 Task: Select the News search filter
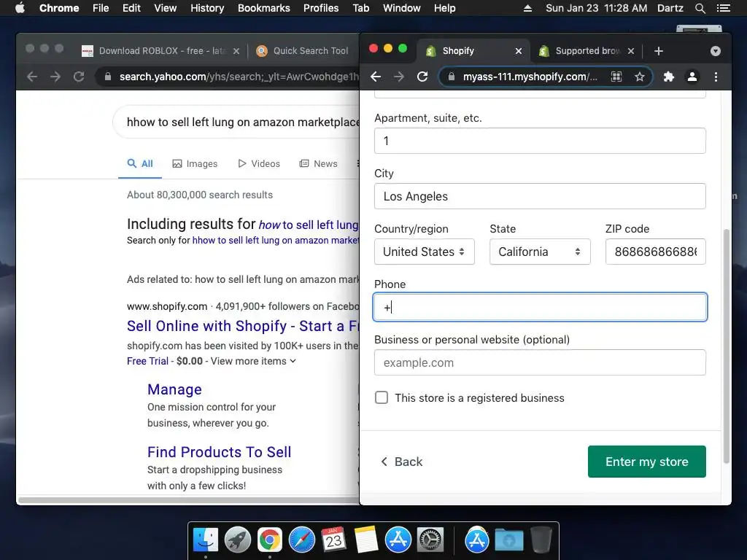pos(318,164)
